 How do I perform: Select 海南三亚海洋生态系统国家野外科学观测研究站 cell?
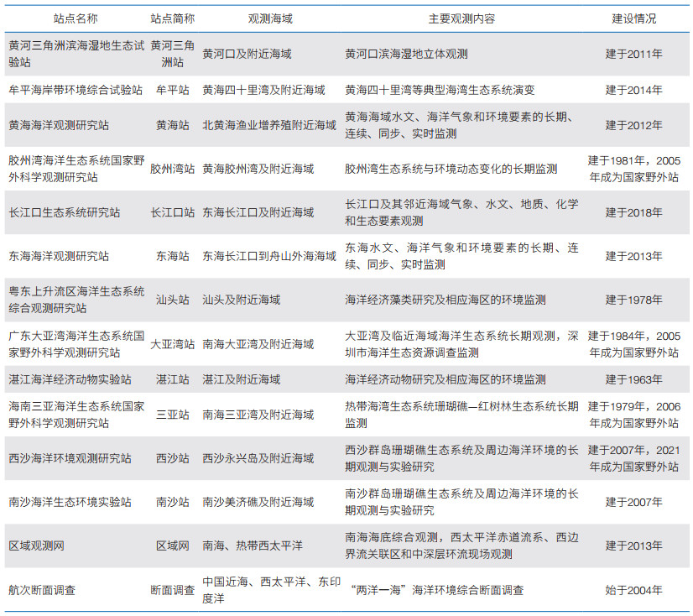[x=76, y=415]
